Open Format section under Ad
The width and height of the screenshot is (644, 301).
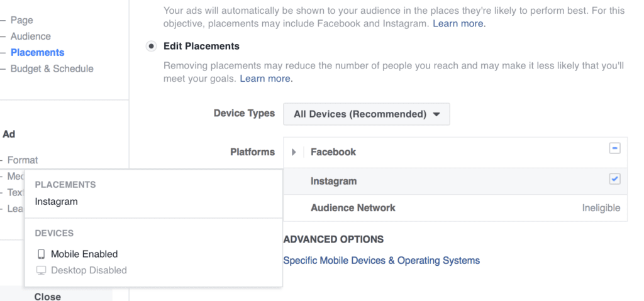click(23, 160)
